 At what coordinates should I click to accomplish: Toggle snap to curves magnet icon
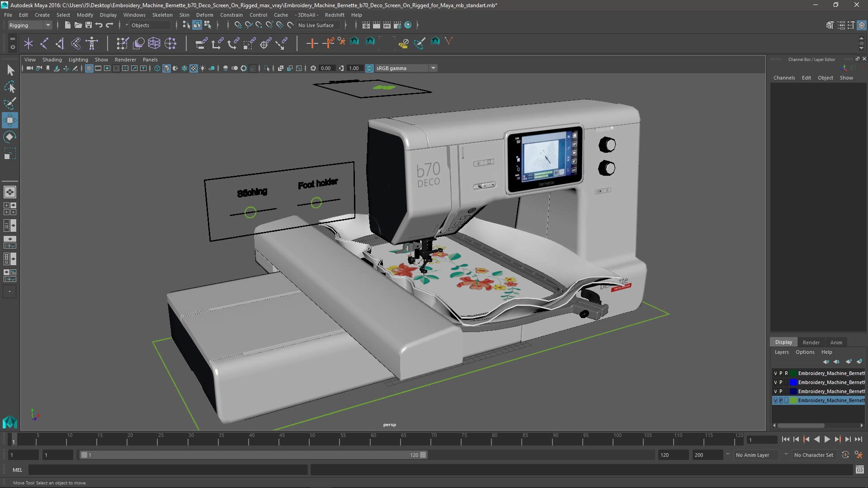tap(248, 25)
